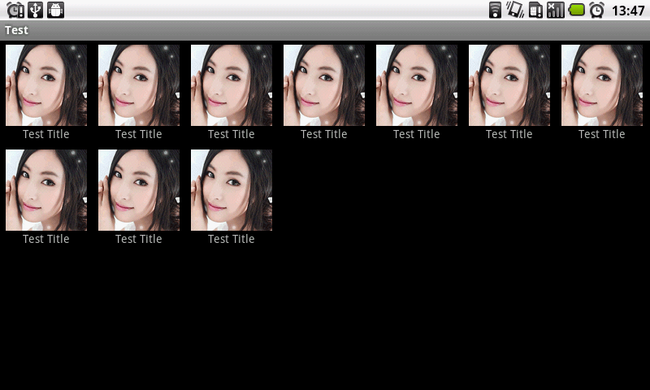Open the fourth thumbnail in the top row
The image size is (650, 390).
click(324, 85)
